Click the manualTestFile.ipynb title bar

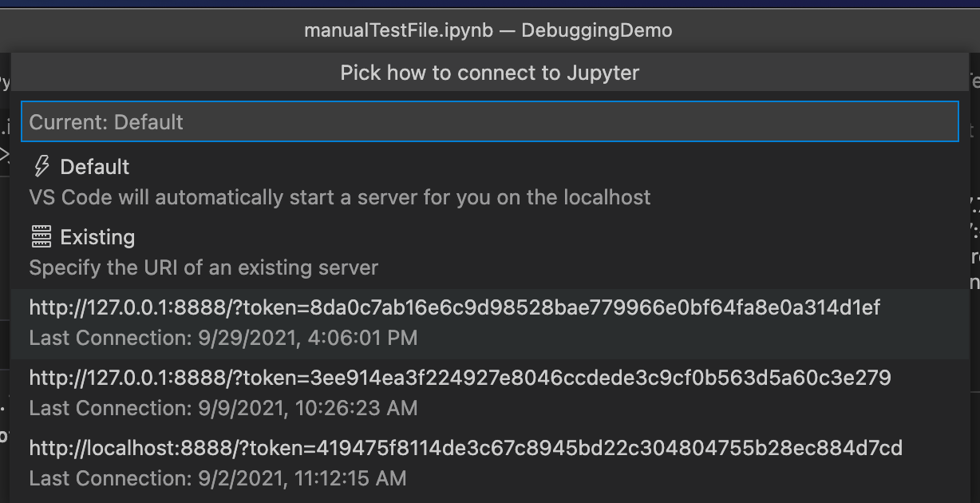click(489, 30)
